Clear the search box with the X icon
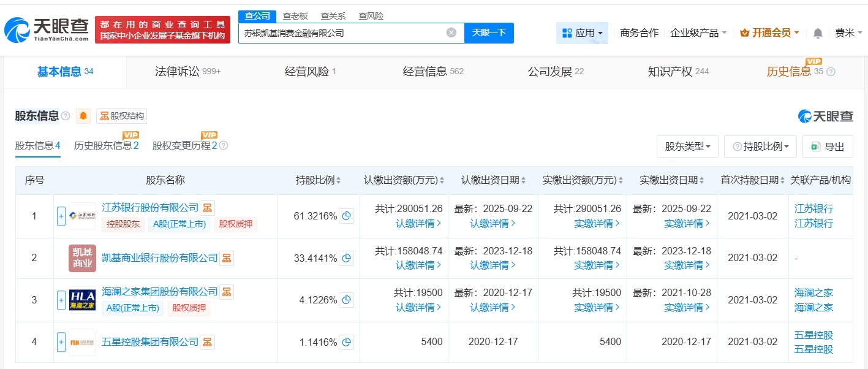Image resolution: width=868 pixels, height=369 pixels. point(451,33)
